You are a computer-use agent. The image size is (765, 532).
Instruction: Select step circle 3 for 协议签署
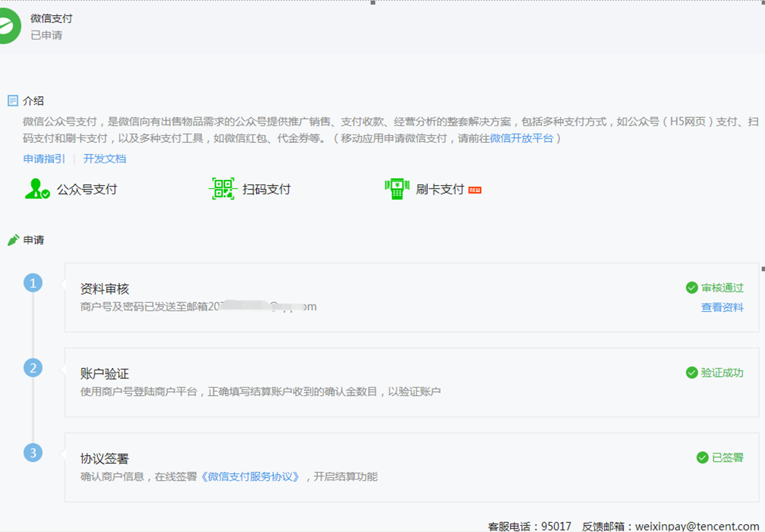point(33,452)
